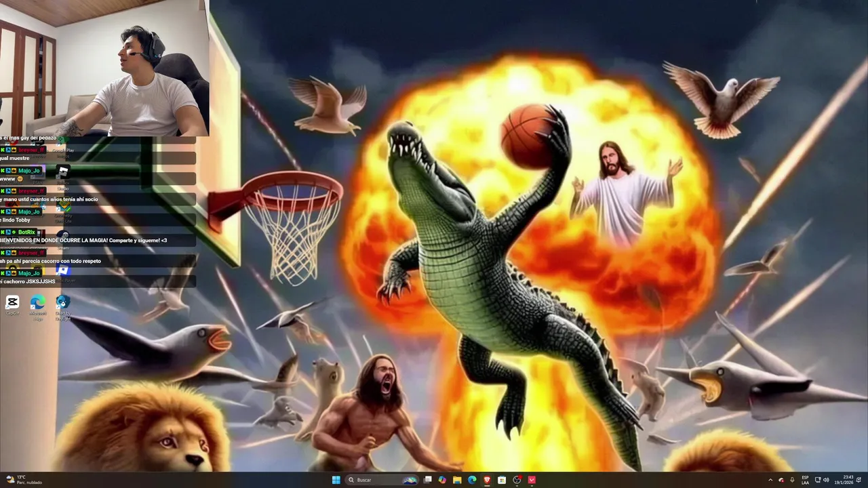868x488 pixels.
Task: Click the 'cachorro JSKSJJSHS' chat message
Action: click(98, 281)
